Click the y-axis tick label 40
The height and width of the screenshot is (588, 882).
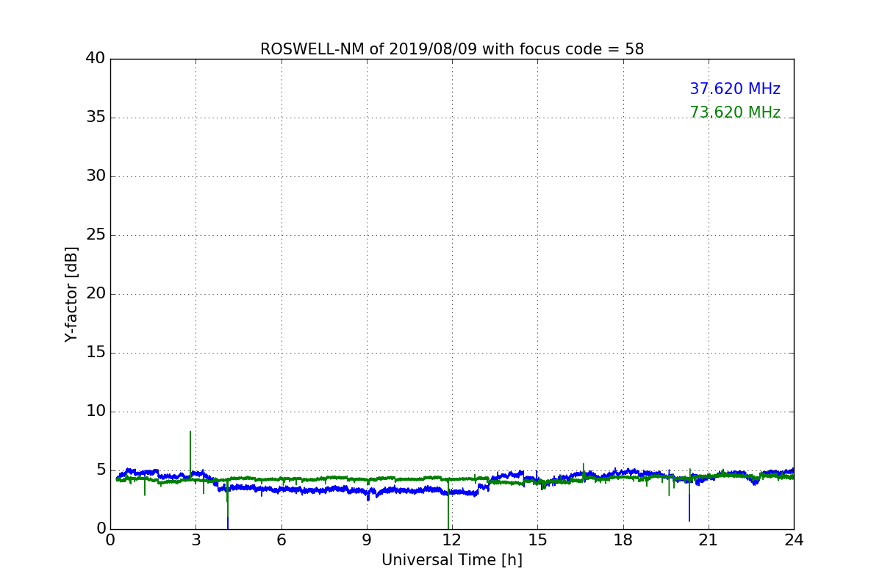click(x=96, y=59)
